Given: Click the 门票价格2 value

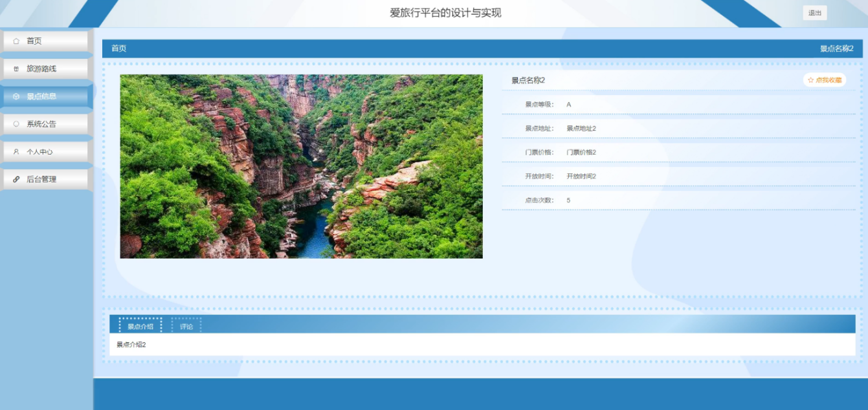Looking at the screenshot, I should [581, 152].
